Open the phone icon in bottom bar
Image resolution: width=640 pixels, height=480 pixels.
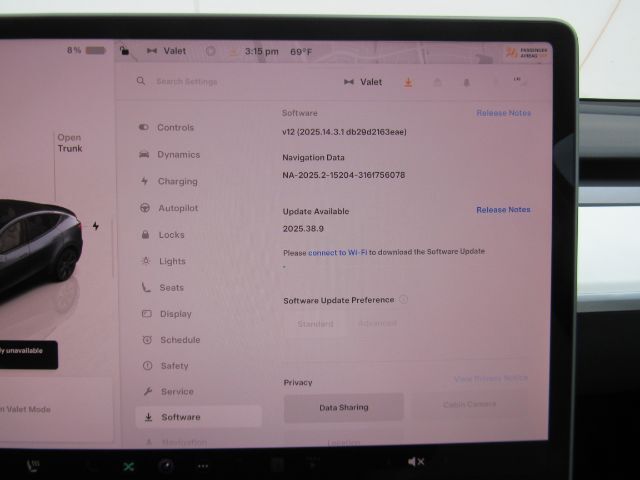pos(35,465)
